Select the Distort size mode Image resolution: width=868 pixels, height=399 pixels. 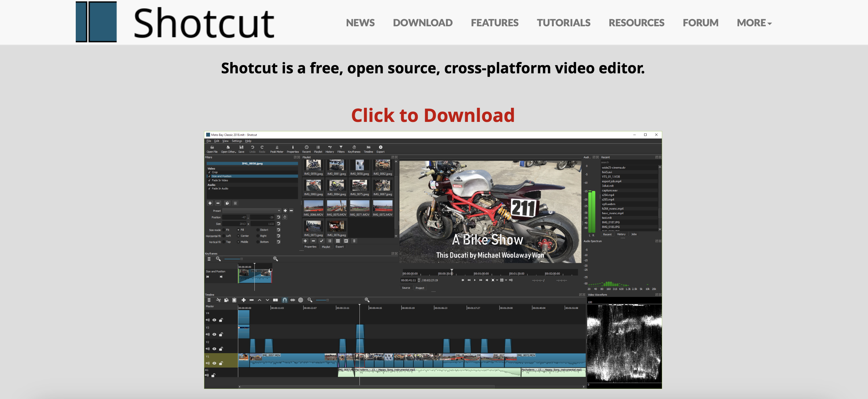click(258, 230)
